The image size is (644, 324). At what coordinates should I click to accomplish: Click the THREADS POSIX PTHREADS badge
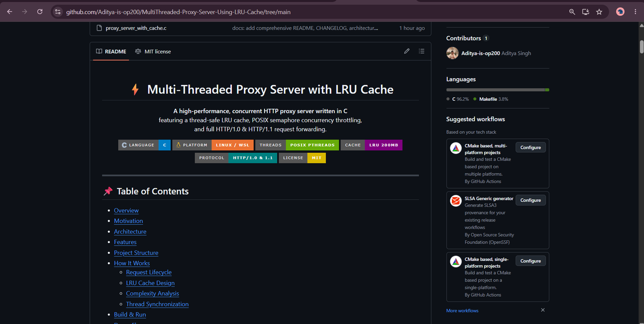(297, 145)
